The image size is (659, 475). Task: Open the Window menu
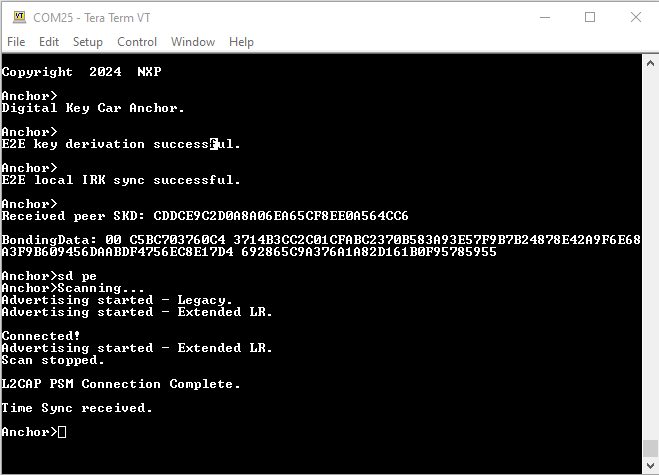coord(193,42)
